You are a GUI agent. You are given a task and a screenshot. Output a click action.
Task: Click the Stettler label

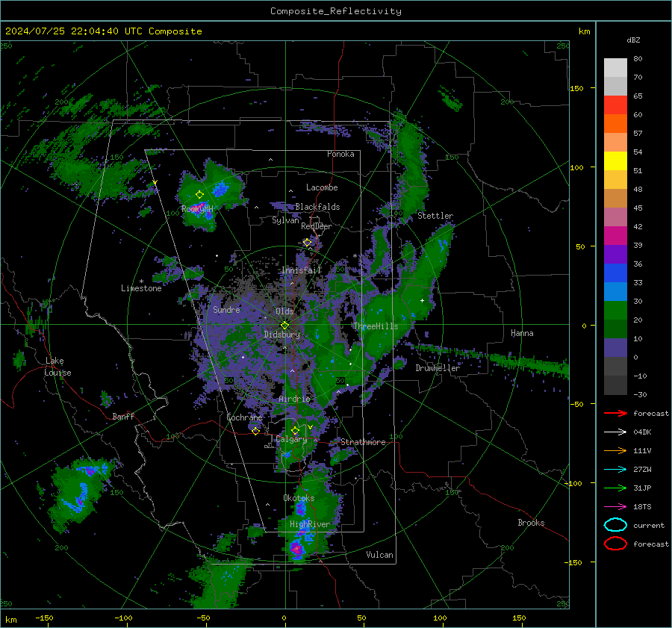click(435, 216)
